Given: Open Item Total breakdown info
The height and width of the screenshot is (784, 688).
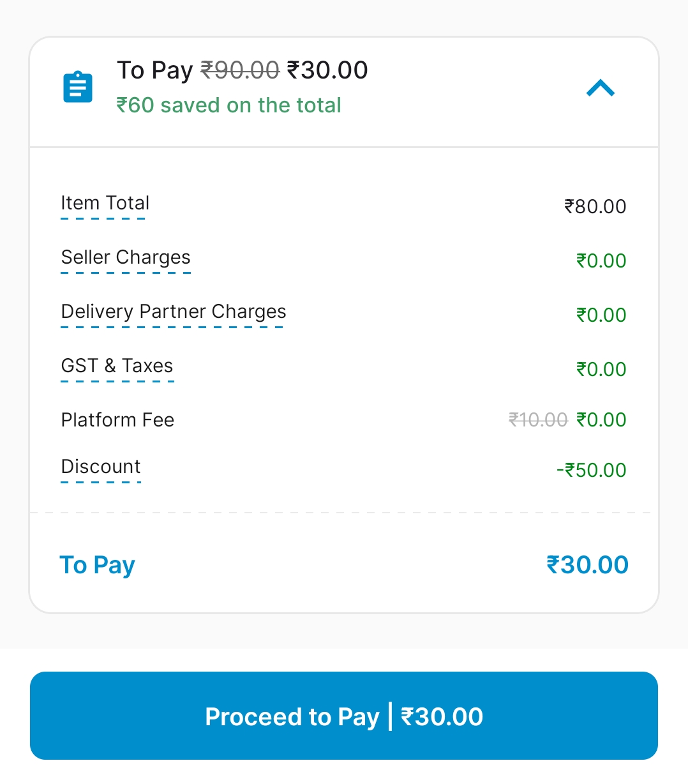Looking at the screenshot, I should (105, 204).
